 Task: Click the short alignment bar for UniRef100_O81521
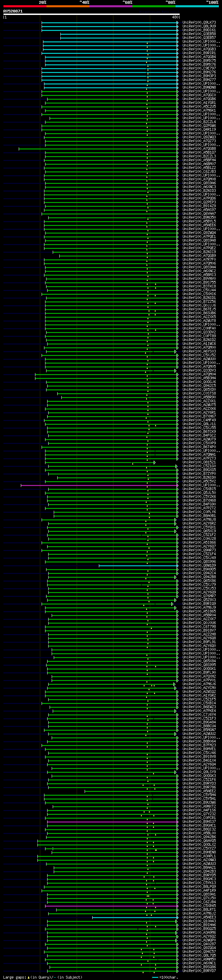tap(100, 462)
